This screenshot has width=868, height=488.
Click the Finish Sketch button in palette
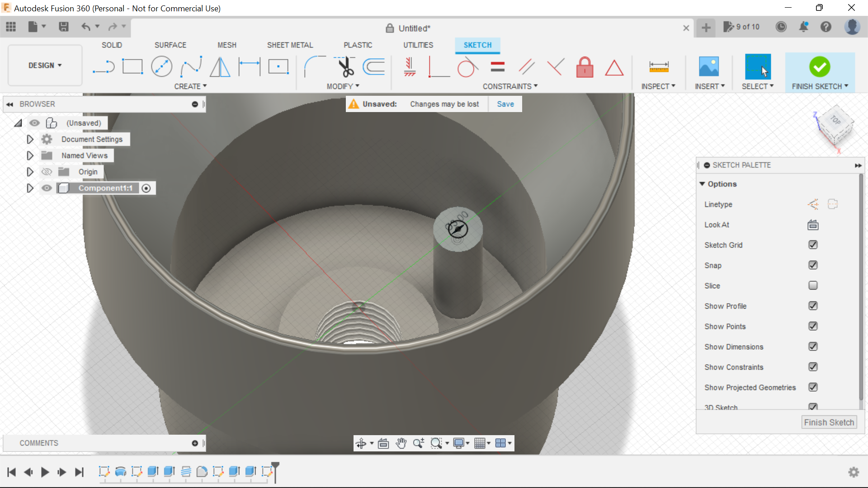(829, 422)
